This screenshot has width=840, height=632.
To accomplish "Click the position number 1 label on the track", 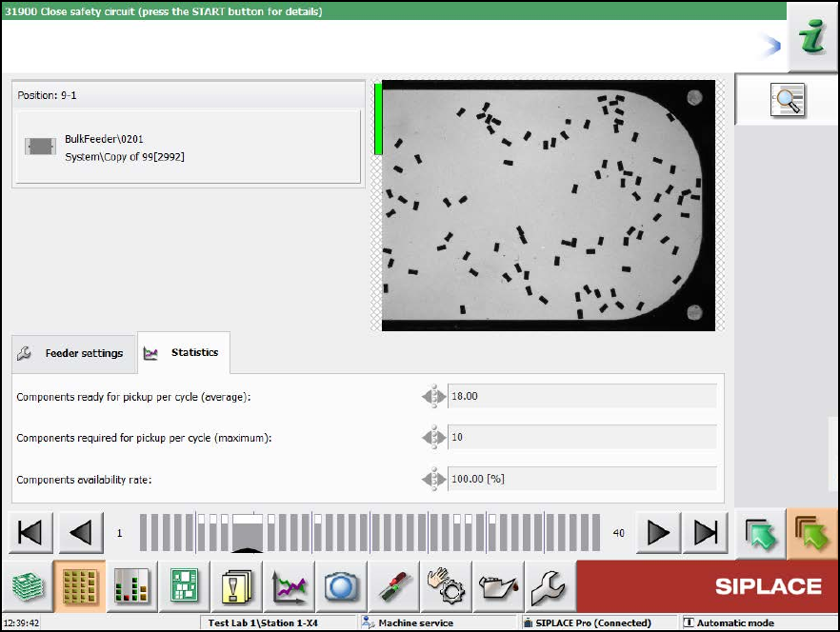I will coord(119,533).
